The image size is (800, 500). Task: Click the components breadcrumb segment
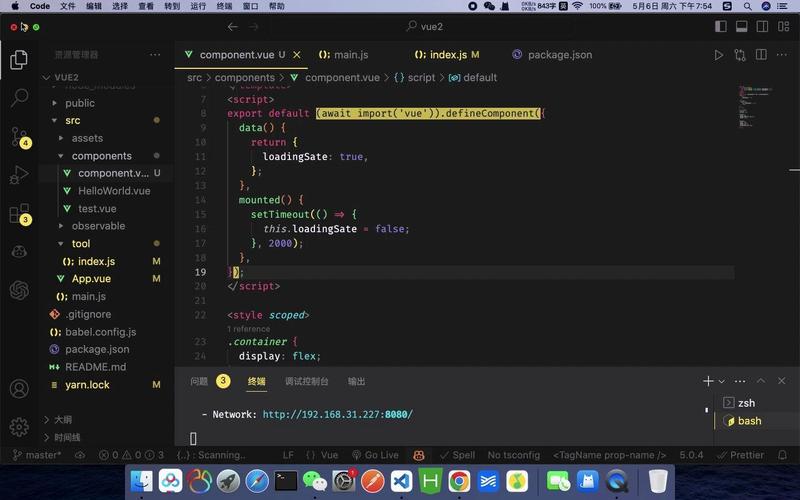[244, 78]
